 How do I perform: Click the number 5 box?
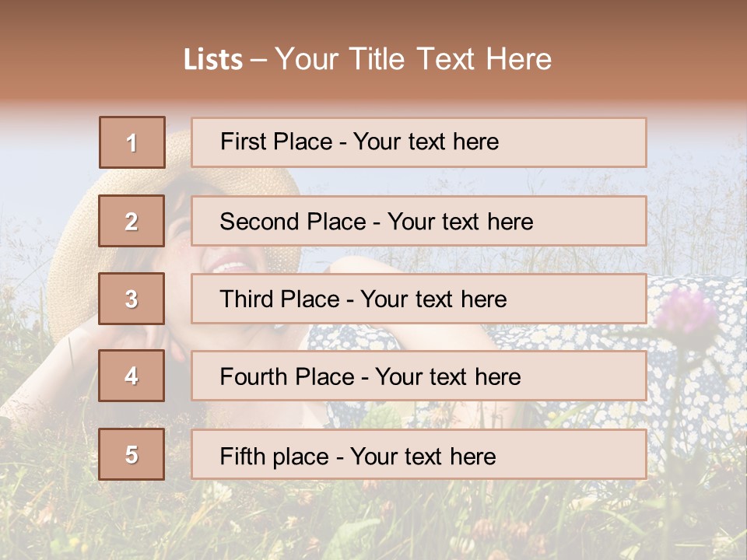click(x=132, y=454)
